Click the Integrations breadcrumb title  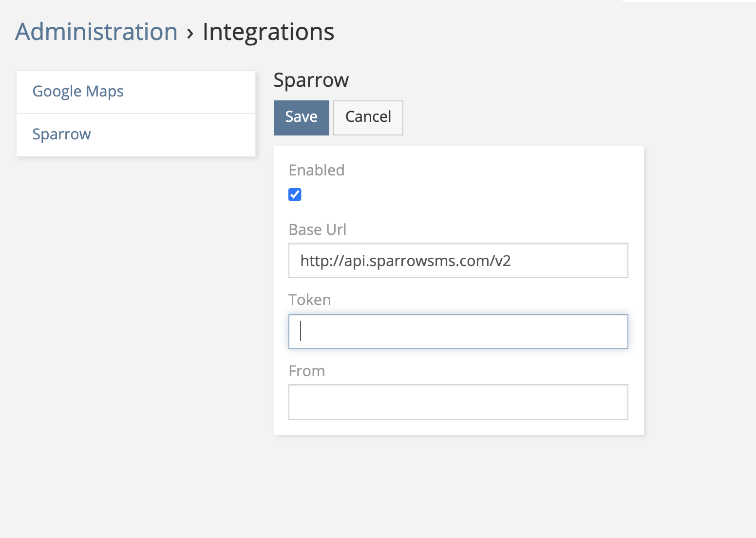(268, 32)
